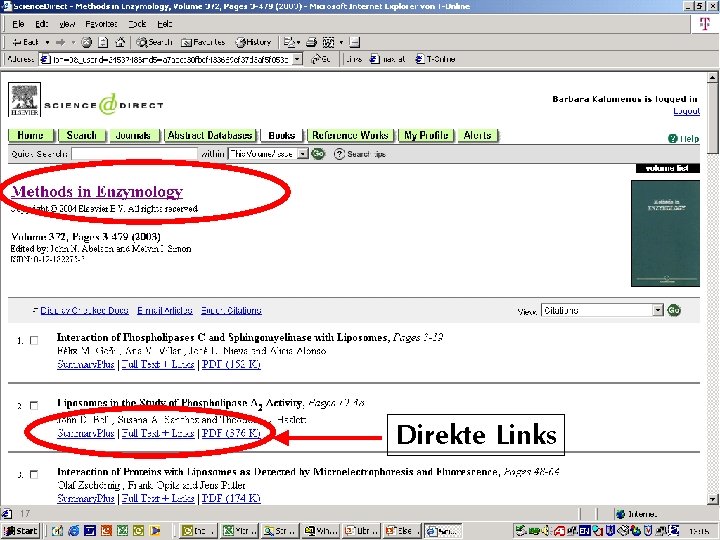
Task: Open the Favorites toolbar button
Action: 203,42
